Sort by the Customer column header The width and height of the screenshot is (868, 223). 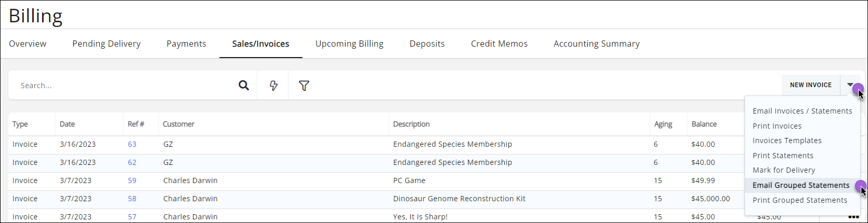178,124
